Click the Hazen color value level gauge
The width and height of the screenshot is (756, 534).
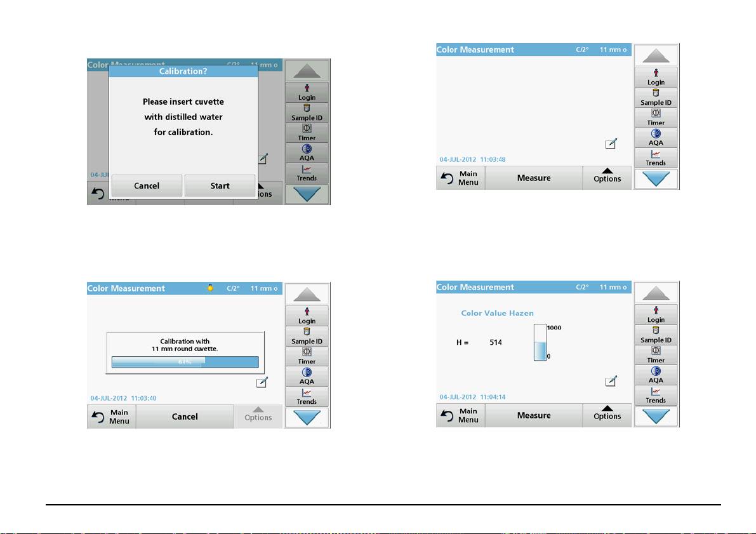tap(540, 343)
